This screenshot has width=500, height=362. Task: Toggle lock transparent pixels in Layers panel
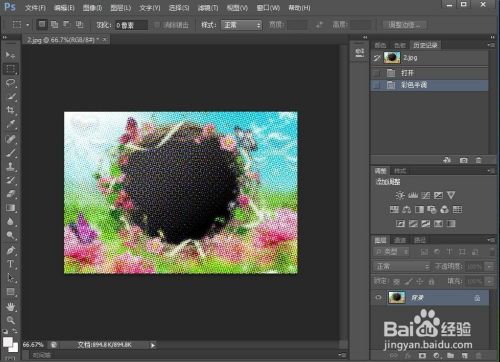pyautogui.click(x=396, y=282)
